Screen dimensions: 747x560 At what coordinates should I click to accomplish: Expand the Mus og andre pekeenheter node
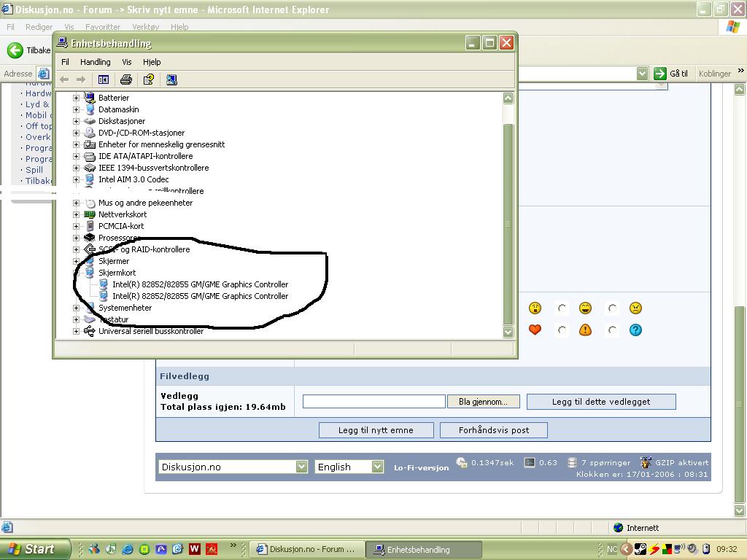76,203
